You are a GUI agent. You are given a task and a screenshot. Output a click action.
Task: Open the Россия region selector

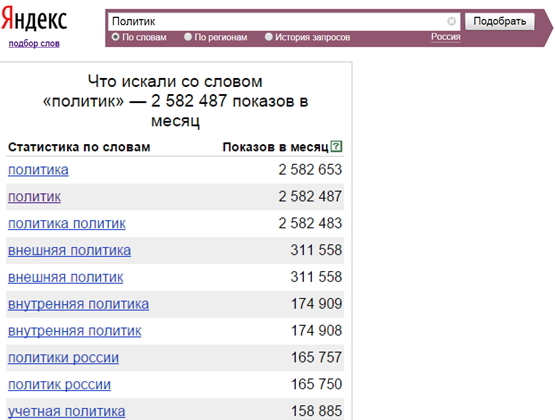pyautogui.click(x=446, y=37)
